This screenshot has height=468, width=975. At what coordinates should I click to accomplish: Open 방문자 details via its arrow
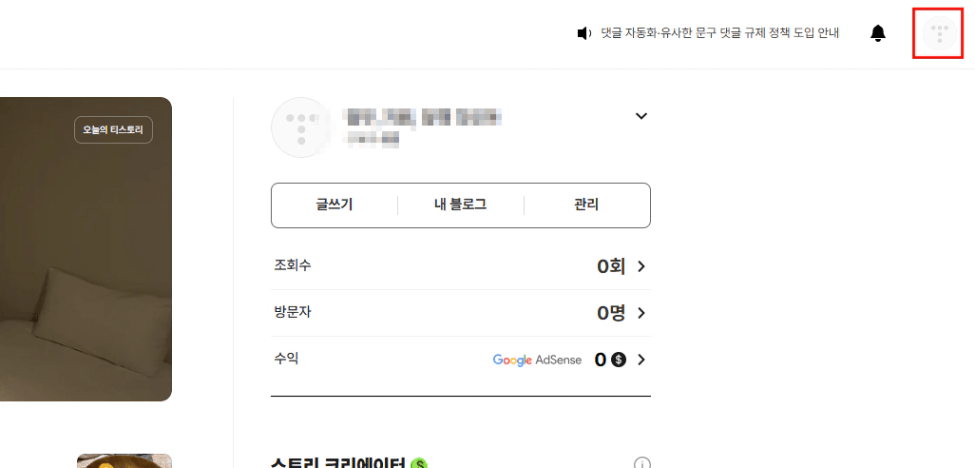pos(641,314)
